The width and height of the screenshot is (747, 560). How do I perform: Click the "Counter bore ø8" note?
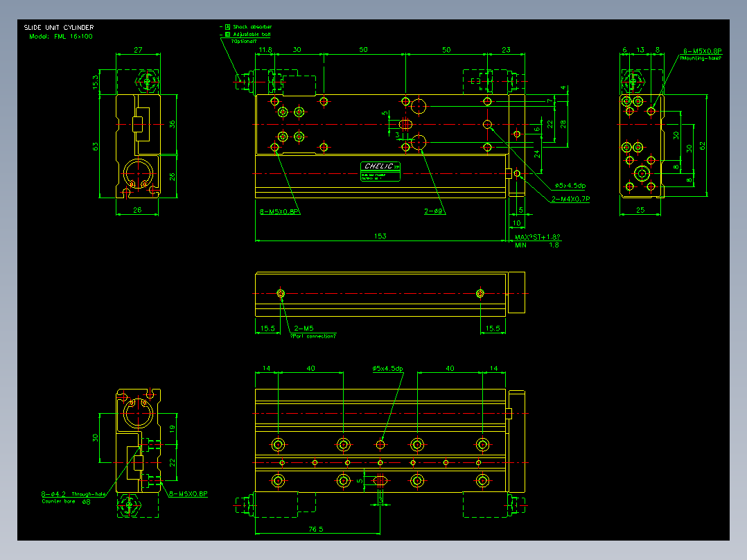pyautogui.click(x=66, y=501)
